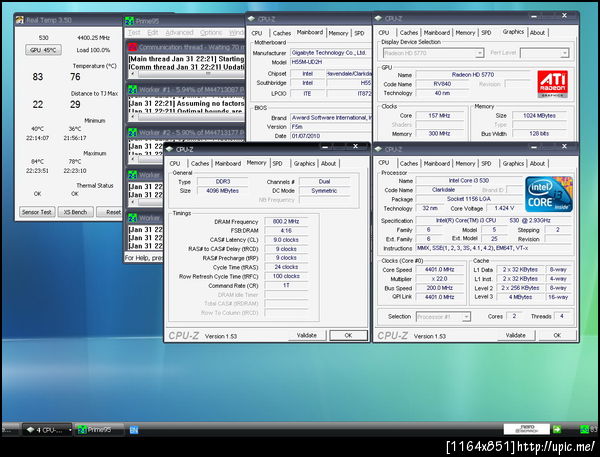This screenshot has height=457, width=600.
Task: Click the motherboard Model field H55M-UD2H
Action: 331,62
